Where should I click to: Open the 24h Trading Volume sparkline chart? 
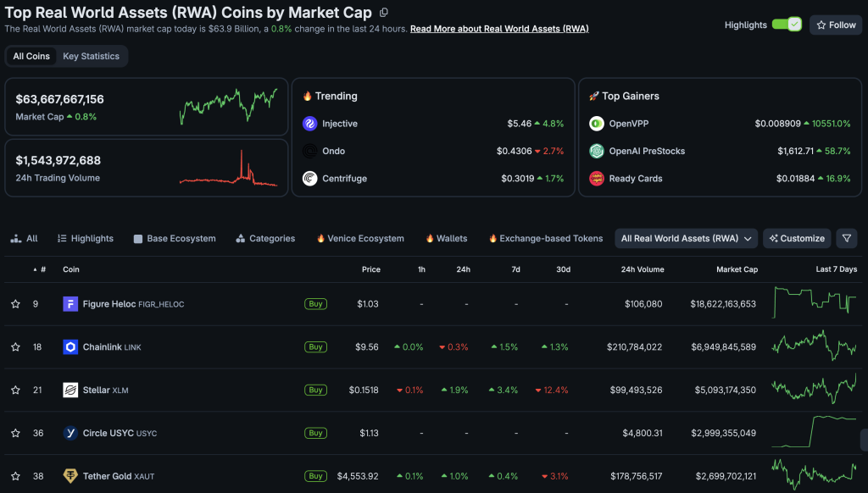click(x=229, y=168)
